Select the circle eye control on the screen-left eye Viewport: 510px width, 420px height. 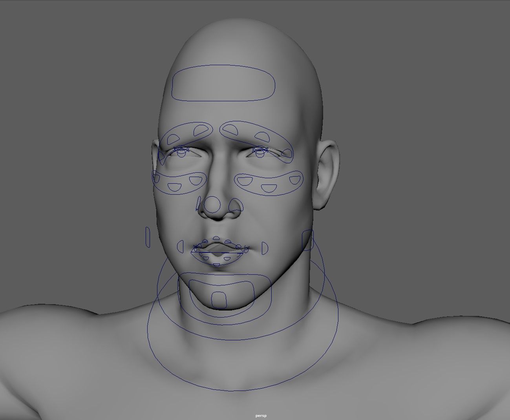coord(181,153)
